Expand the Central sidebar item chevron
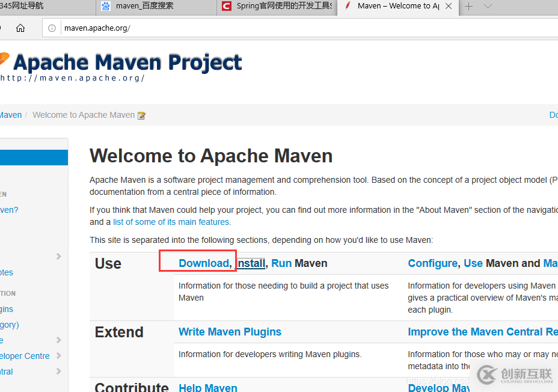Screen dimensions: 558x392 pyautogui.click(x=59, y=372)
